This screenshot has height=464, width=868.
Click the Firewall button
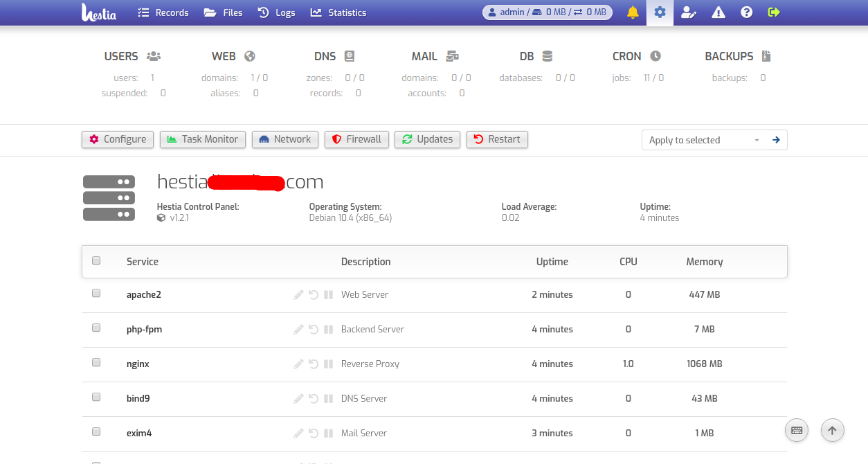pos(357,139)
